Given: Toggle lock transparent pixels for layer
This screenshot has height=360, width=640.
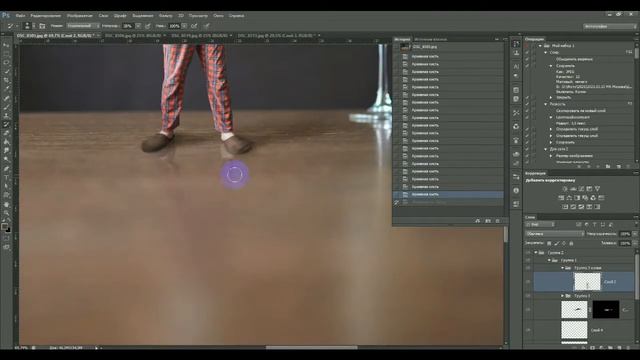Looking at the screenshot, I should (549, 243).
